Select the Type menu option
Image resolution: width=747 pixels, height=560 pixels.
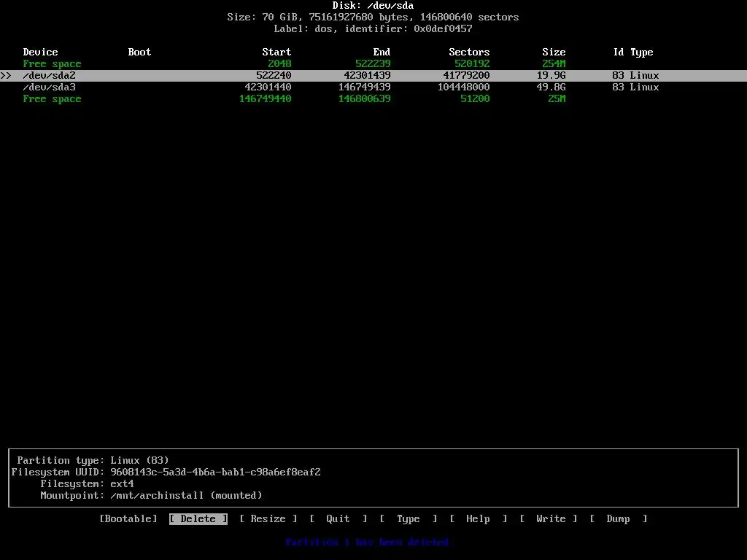409,518
